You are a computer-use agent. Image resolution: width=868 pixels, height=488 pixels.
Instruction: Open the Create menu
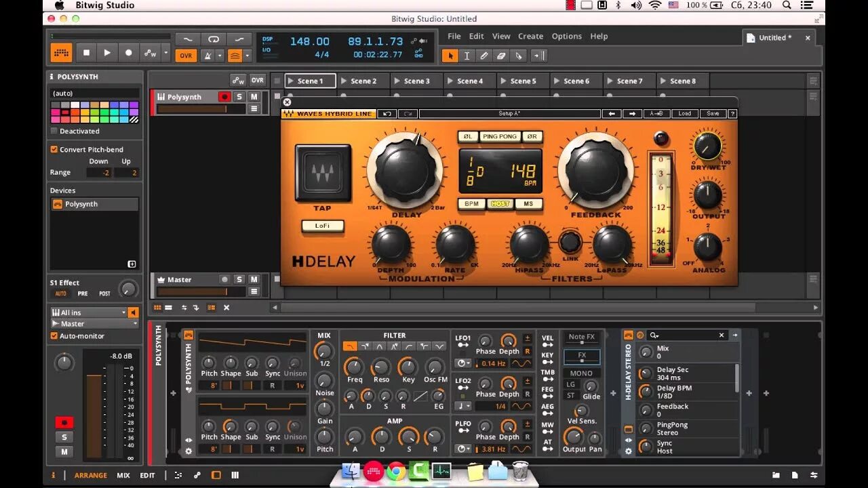[x=531, y=37]
